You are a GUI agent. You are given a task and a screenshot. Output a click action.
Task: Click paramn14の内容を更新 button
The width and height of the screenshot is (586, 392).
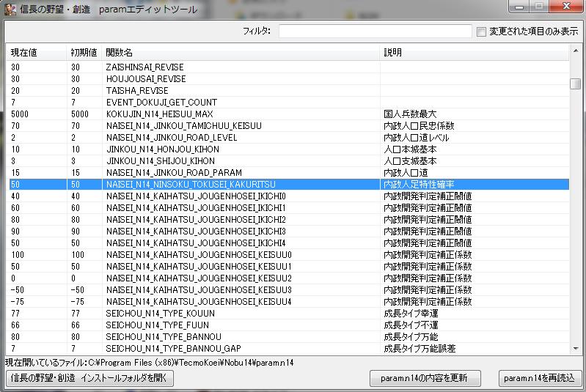425,378
